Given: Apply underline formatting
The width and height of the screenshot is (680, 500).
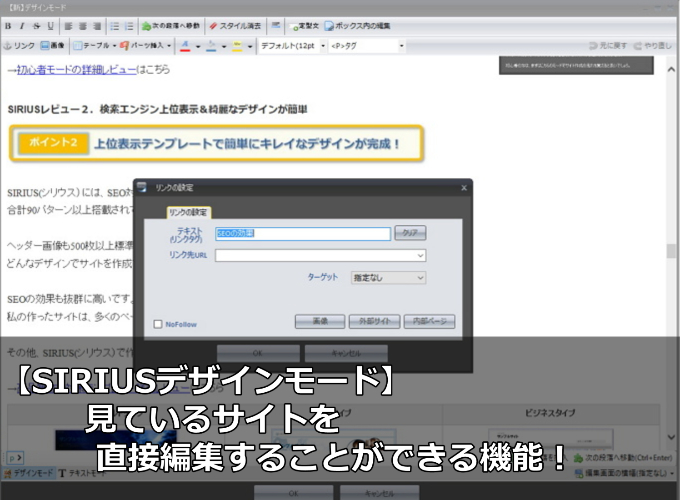Looking at the screenshot, I should [x=50, y=26].
